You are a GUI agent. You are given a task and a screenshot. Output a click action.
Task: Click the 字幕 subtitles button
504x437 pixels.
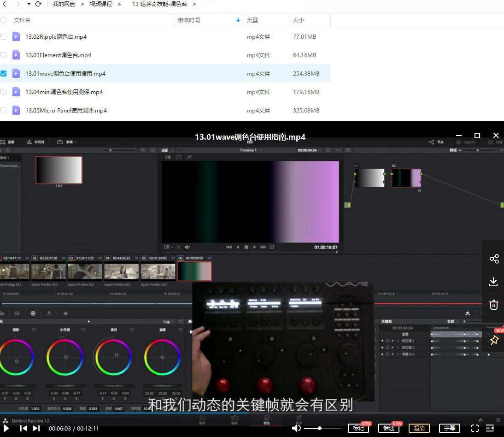(449, 428)
